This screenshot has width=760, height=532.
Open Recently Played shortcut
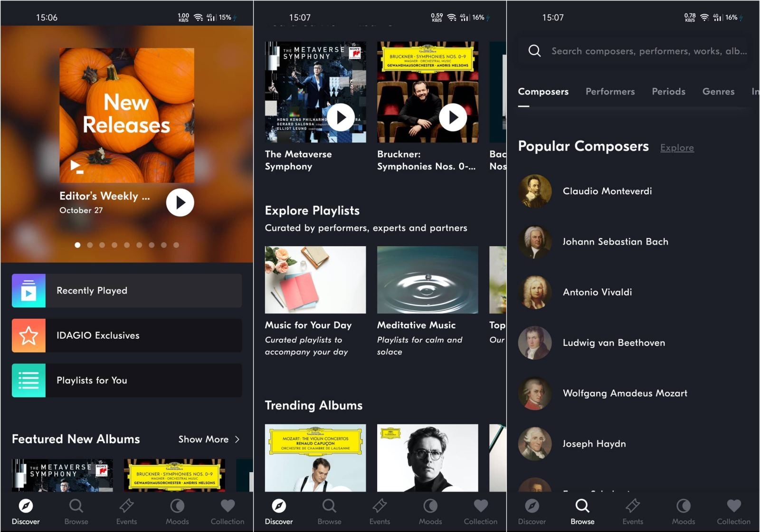tap(127, 291)
